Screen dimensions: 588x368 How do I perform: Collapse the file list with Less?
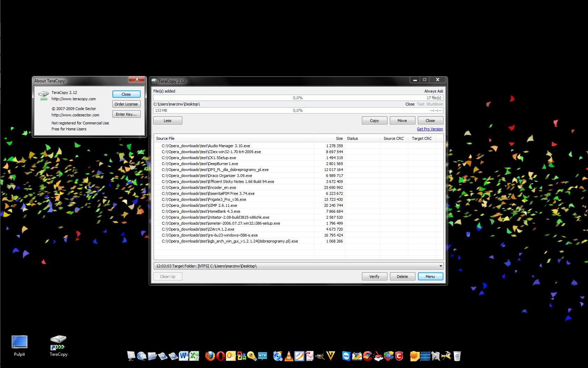pos(168,121)
